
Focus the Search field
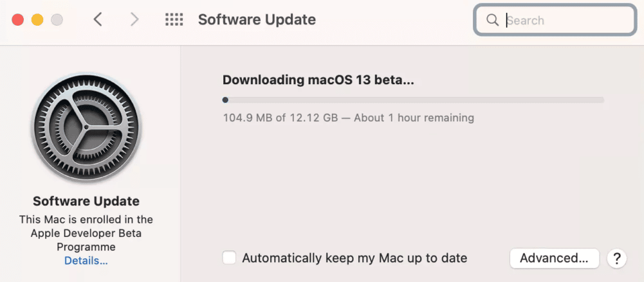(566, 20)
